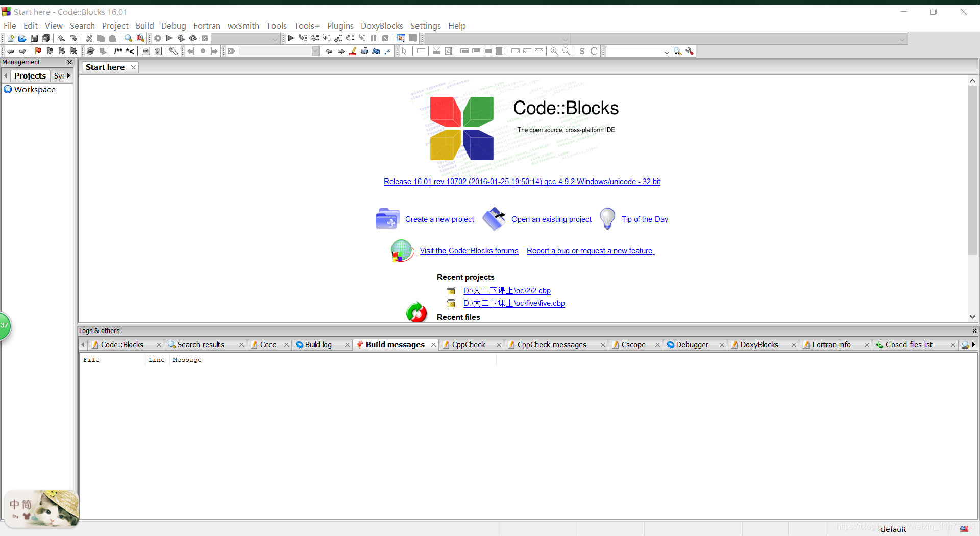Viewport: 980px width, 536px height.
Task: Open the incremental search combo box
Action: pyautogui.click(x=279, y=51)
